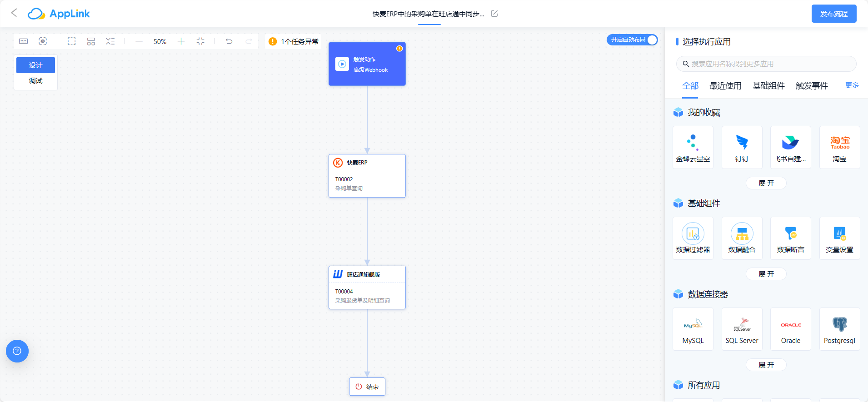Select the 基础组件 tab
Image resolution: width=868 pixels, height=402 pixels.
[768, 86]
